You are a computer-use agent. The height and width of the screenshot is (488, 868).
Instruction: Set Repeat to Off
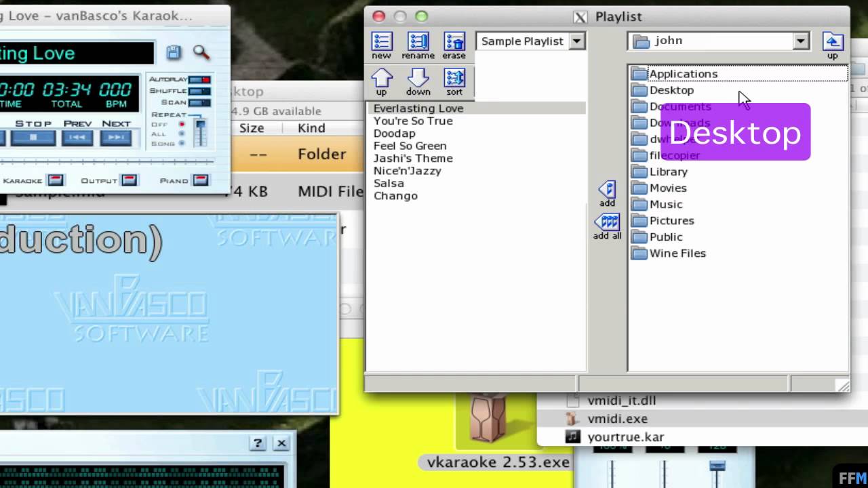tap(181, 125)
